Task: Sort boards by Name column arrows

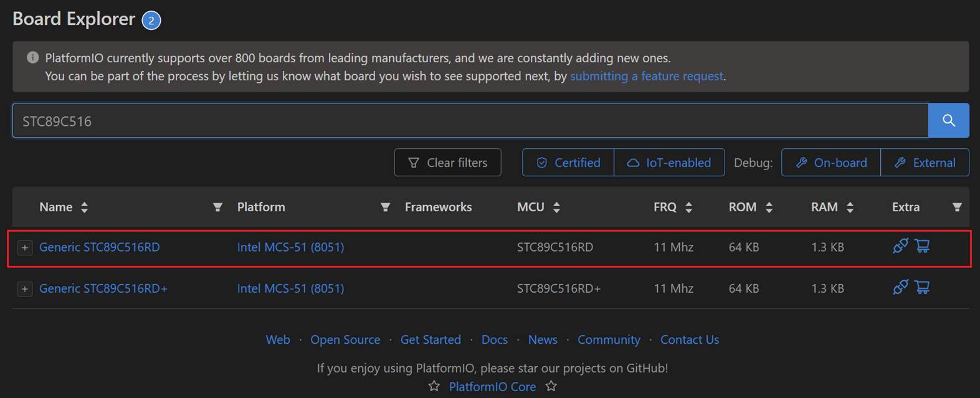Action: pos(84,207)
